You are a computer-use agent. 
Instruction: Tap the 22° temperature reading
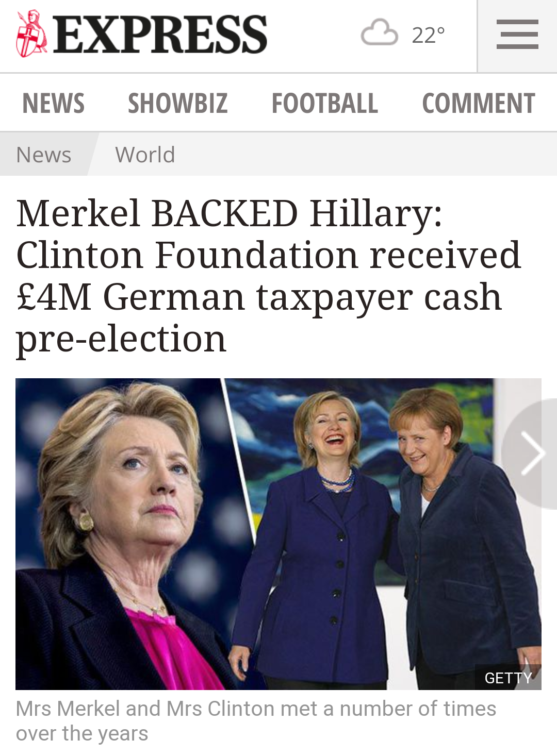tap(428, 35)
